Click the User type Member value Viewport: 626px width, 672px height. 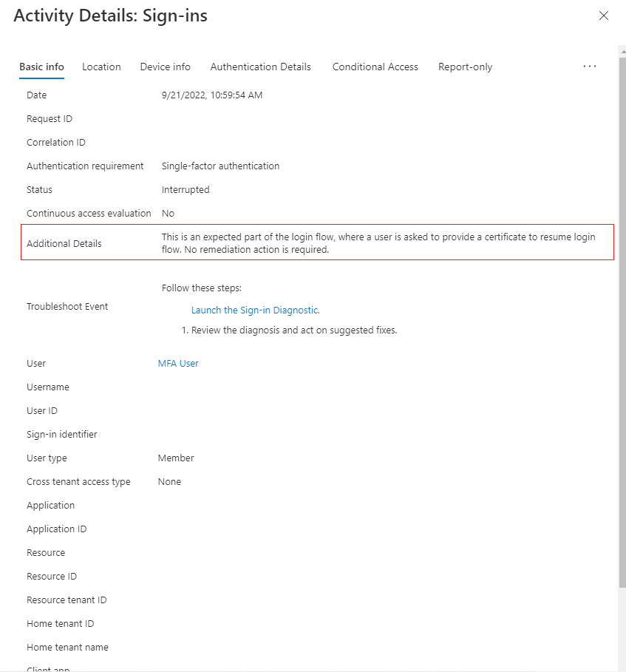175,458
